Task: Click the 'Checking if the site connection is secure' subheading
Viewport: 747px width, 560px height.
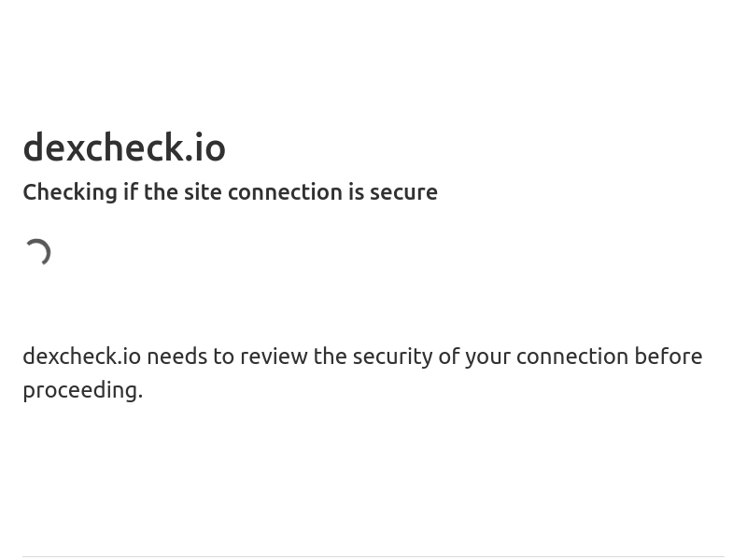Action: (230, 192)
